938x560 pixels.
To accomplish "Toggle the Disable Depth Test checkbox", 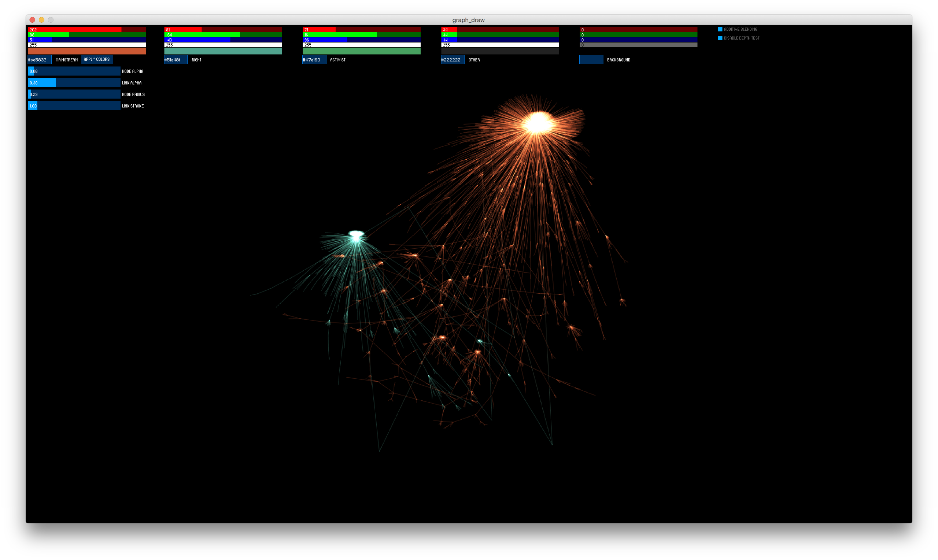I will pos(720,38).
